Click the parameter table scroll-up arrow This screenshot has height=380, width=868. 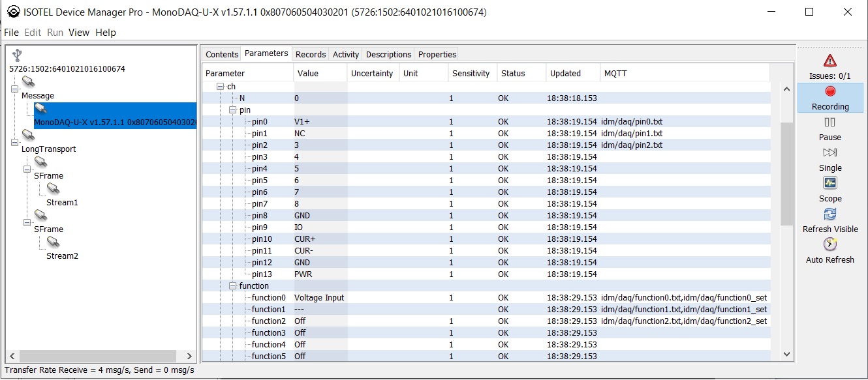(x=786, y=90)
